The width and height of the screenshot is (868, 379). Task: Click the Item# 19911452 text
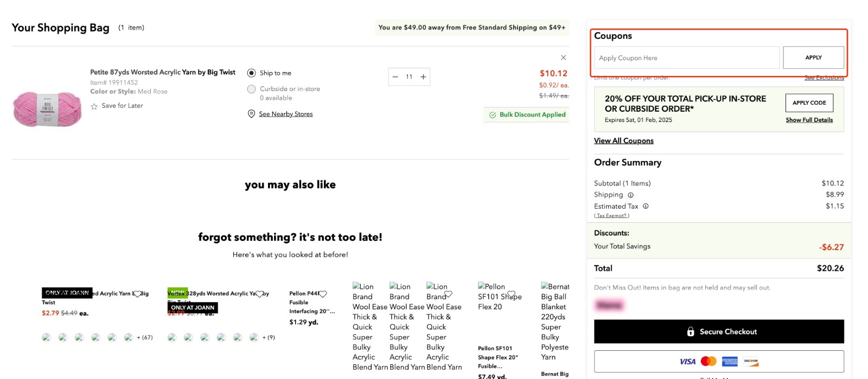click(x=114, y=82)
